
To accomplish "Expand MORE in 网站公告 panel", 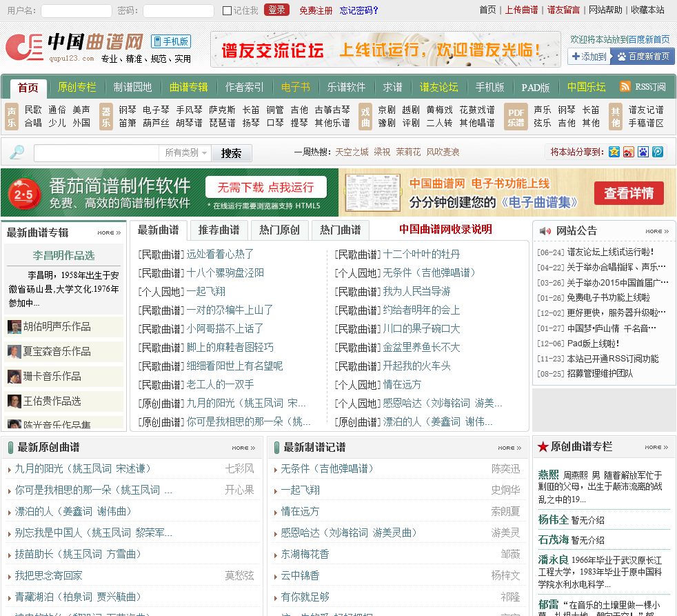I will tap(657, 232).
